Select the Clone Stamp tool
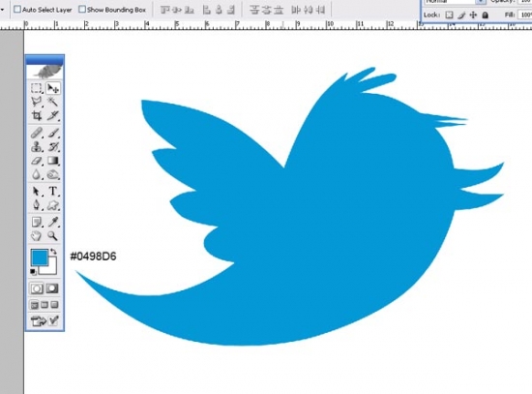The image size is (532, 394). 37,147
